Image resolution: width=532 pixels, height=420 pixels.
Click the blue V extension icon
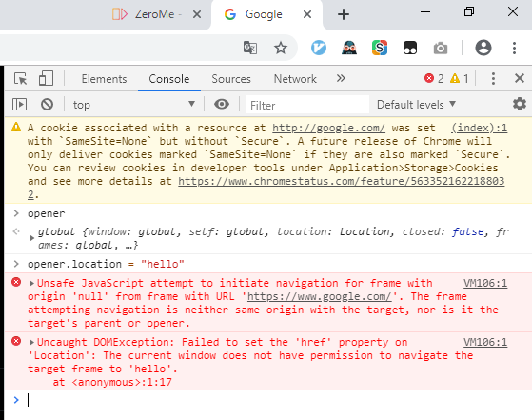coord(319,48)
